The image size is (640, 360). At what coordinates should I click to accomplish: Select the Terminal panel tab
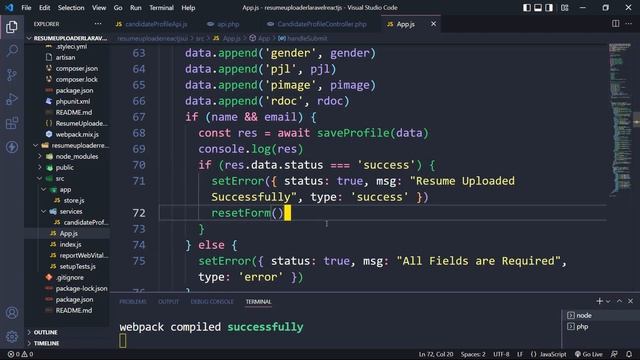coord(258,302)
